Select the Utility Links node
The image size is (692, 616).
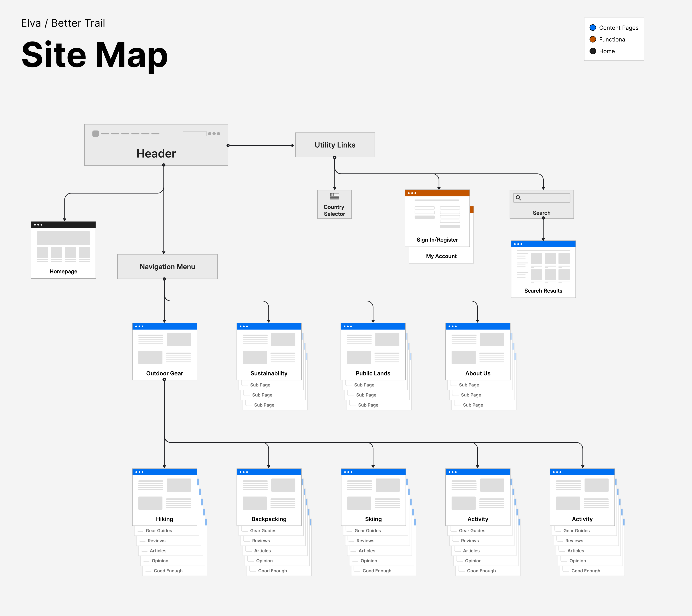click(x=335, y=145)
